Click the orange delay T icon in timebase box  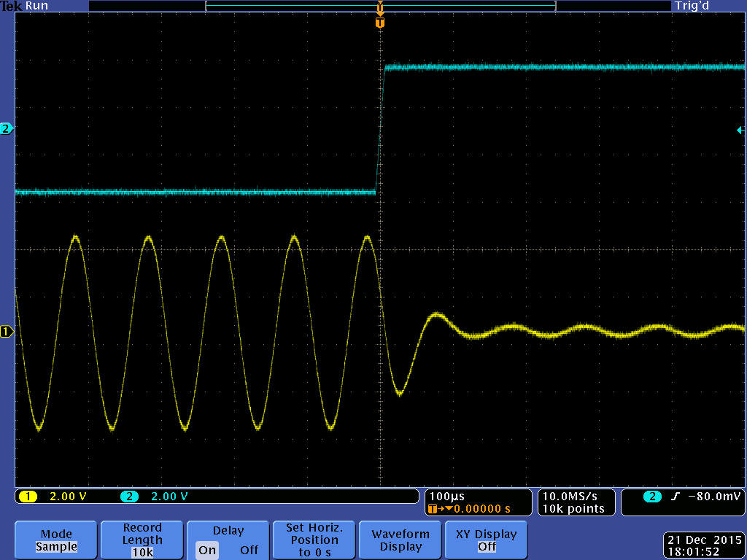click(433, 509)
